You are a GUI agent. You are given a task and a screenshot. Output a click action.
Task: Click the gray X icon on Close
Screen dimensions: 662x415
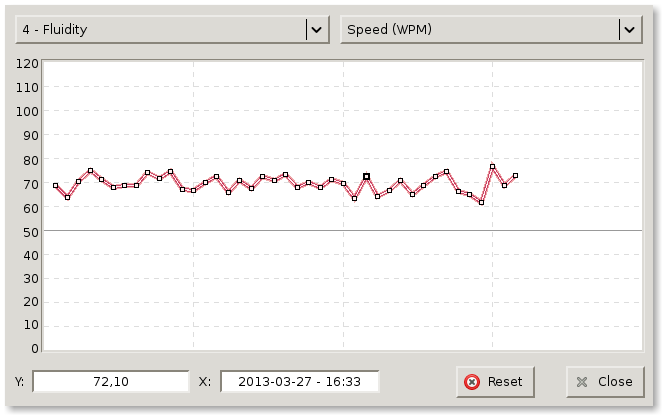[x=582, y=382]
